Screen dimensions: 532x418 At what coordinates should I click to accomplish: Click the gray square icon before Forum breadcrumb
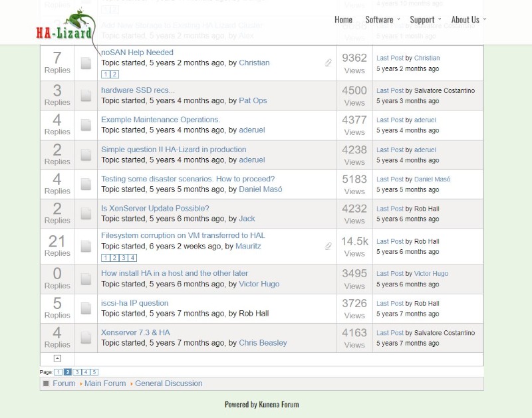point(46,383)
